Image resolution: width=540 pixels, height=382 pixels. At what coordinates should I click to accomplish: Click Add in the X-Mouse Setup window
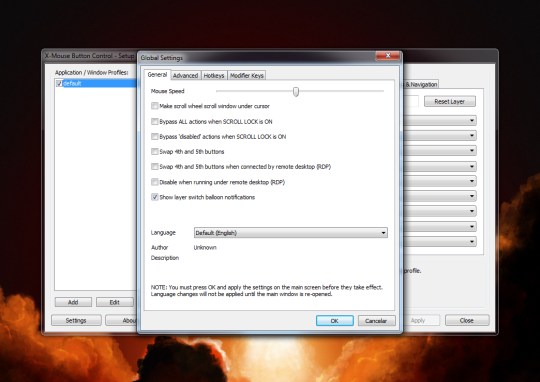[73, 302]
